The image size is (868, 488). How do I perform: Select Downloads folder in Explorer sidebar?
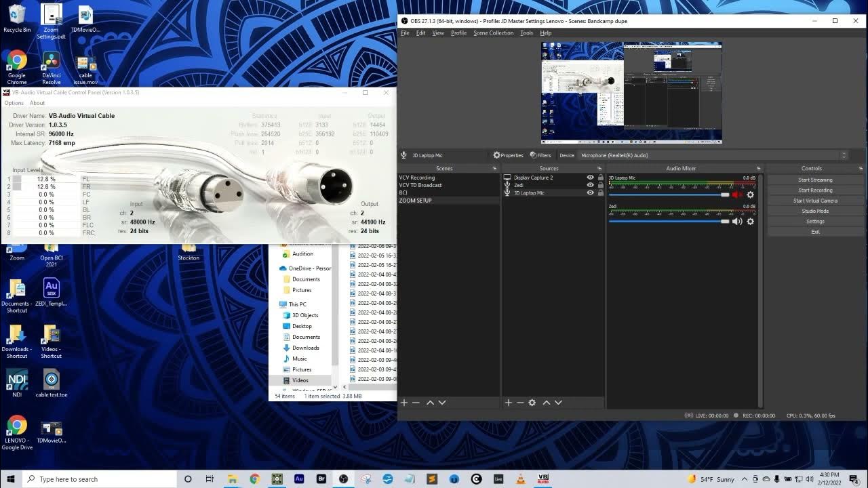point(305,348)
